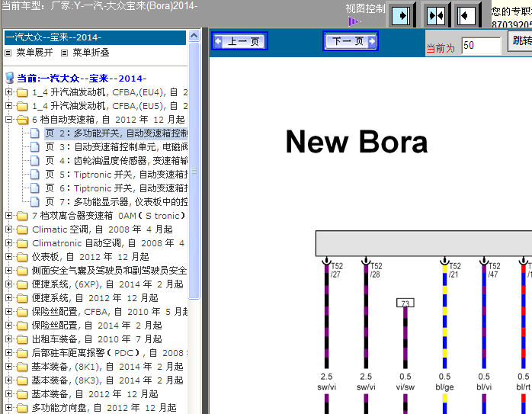This screenshot has height=414, width=532.
Task: Click page icon of 页 7 多功能显示器
Action: (x=34, y=202)
